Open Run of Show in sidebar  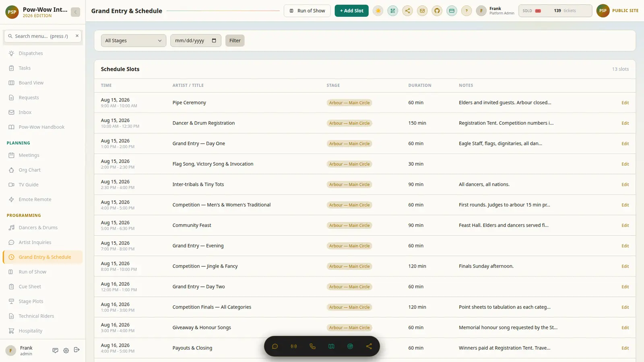coord(43,272)
